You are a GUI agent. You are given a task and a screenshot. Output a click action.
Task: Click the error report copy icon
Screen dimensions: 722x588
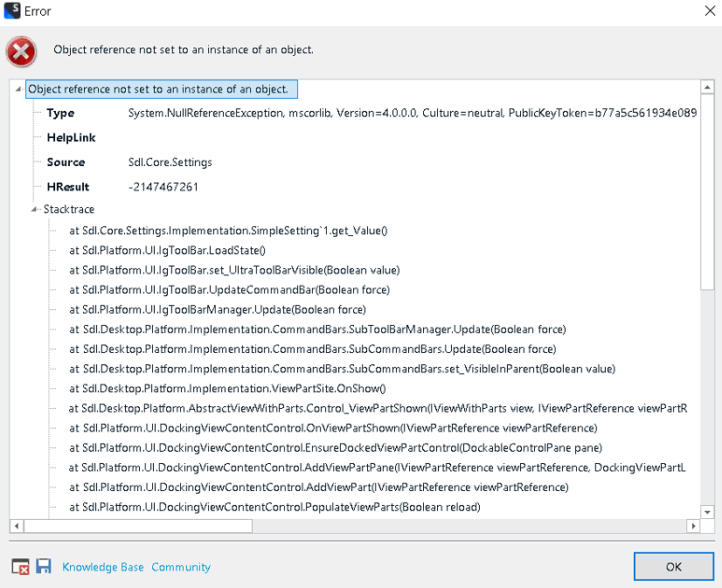click(21, 566)
